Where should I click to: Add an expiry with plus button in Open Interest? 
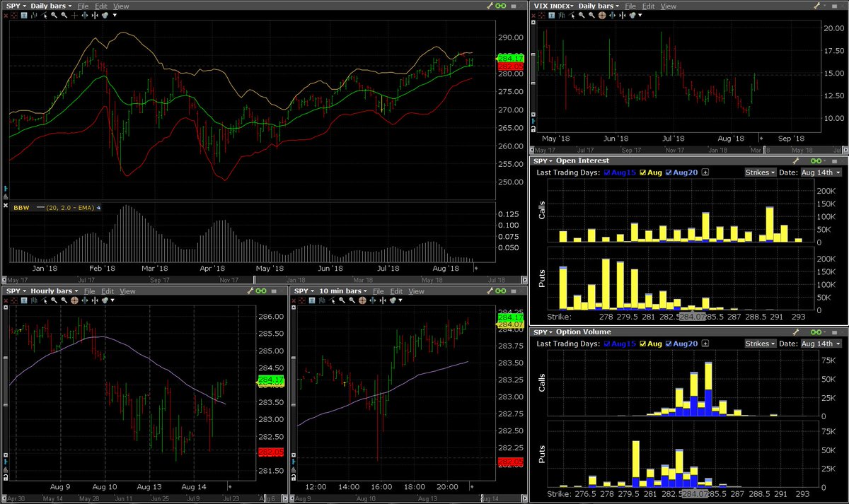[705, 172]
